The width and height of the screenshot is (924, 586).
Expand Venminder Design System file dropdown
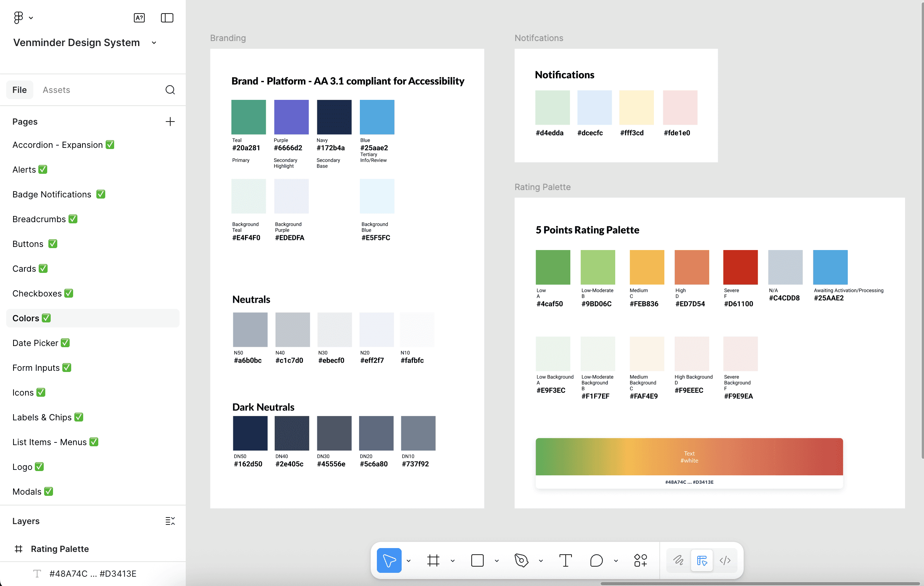(154, 43)
